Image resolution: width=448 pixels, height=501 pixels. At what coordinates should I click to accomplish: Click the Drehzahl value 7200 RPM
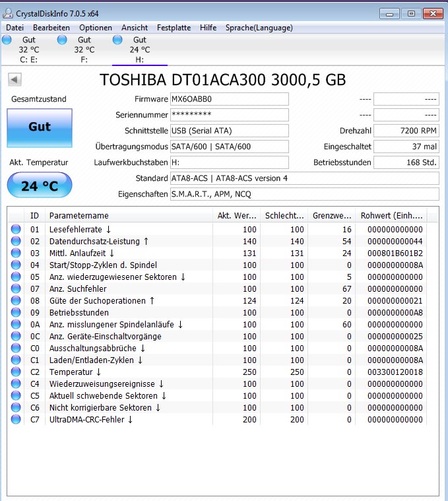pyautogui.click(x=406, y=131)
